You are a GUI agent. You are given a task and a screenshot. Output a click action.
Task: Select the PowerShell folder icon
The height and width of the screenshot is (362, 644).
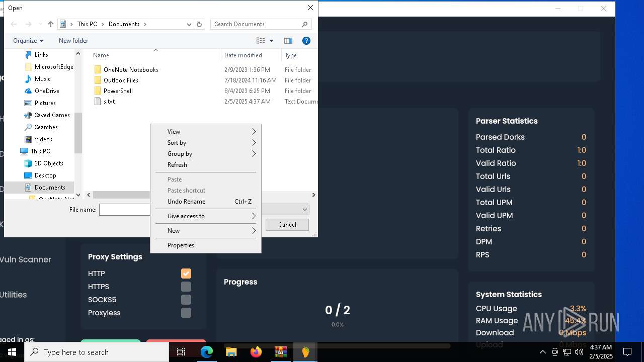pos(98,90)
